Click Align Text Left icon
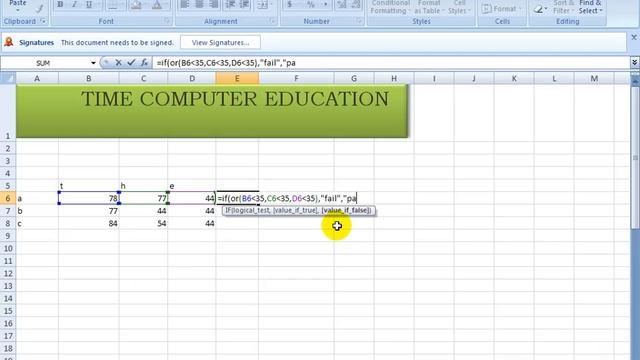The image size is (640, 360). coord(184,4)
